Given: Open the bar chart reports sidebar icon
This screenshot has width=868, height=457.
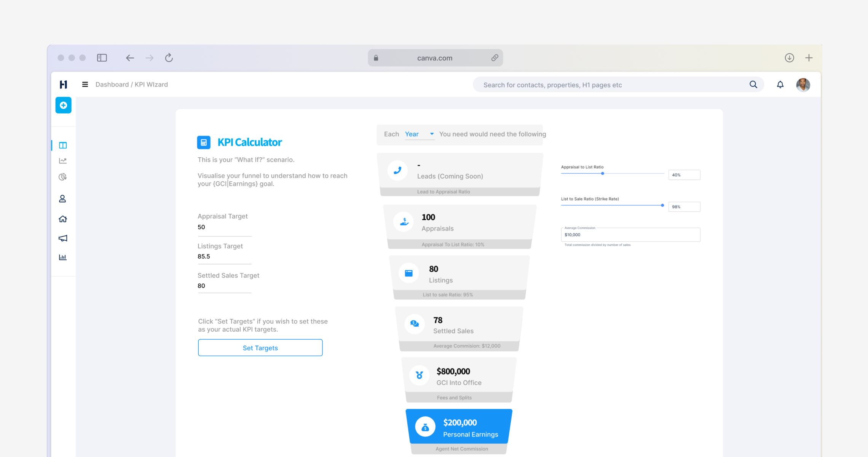Looking at the screenshot, I should point(63,257).
